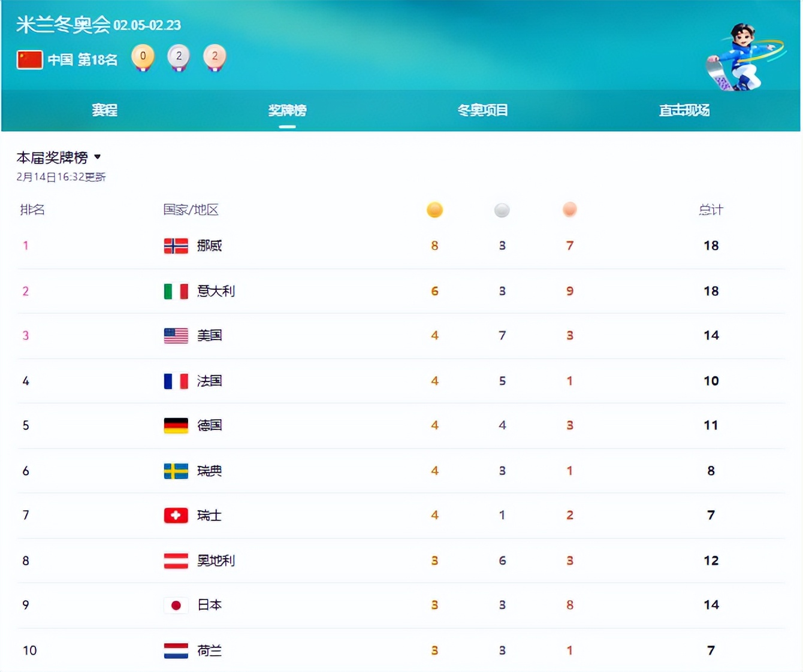This screenshot has height=672, width=803.
Task: Click the gold medal column header icon
Action: (x=434, y=210)
